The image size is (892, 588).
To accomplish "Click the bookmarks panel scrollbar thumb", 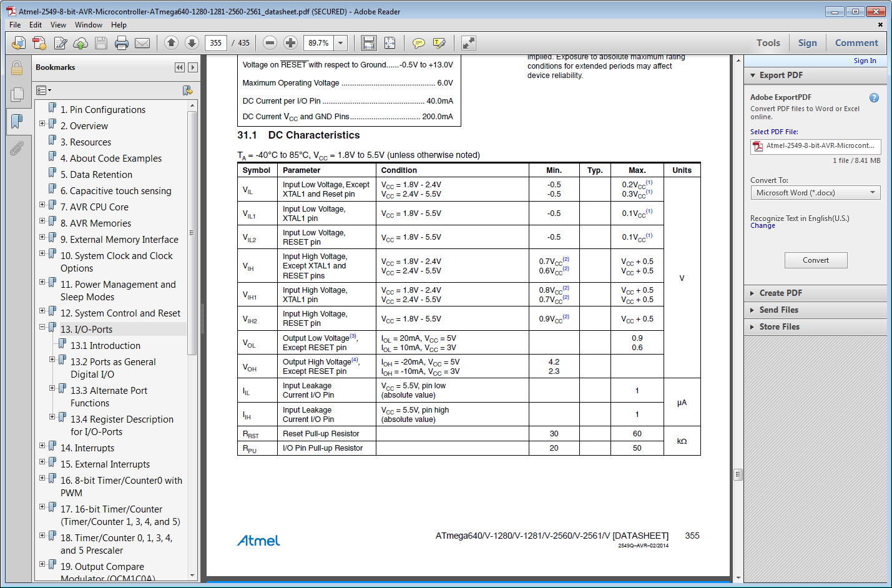I will click(192, 234).
